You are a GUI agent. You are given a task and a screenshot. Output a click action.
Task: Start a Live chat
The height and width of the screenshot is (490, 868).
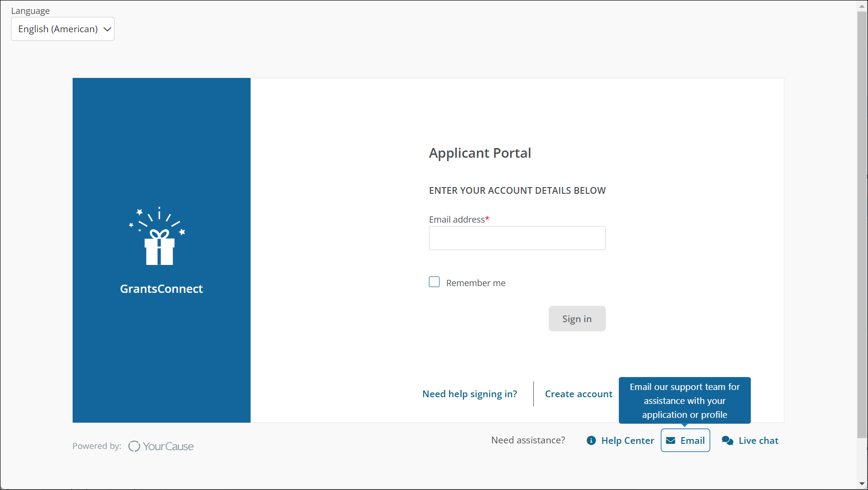tap(750, 440)
